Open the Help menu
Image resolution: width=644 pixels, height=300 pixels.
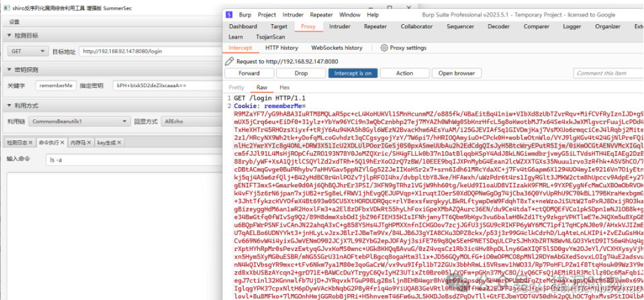coord(373,15)
